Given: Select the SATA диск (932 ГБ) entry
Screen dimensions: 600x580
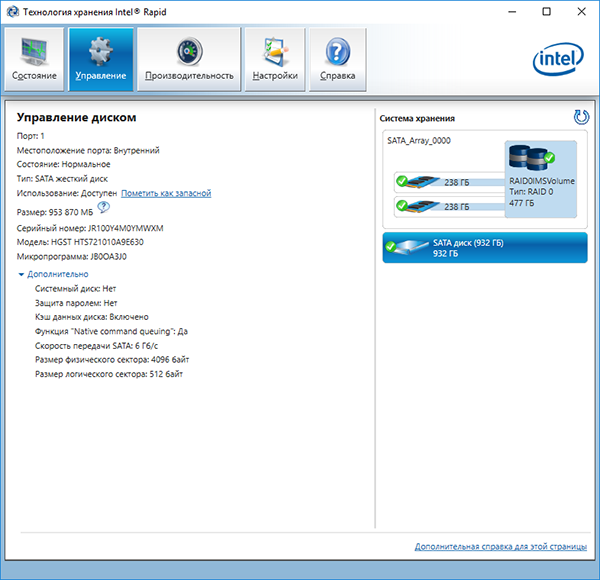Looking at the screenshot, I should click(x=485, y=248).
